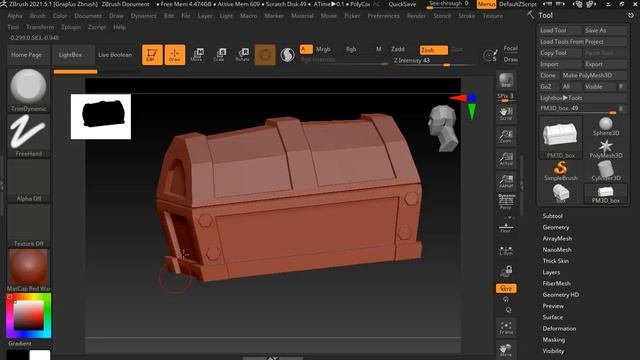Select the Sphere3D tool
This screenshot has width=640, height=360.
606,127
